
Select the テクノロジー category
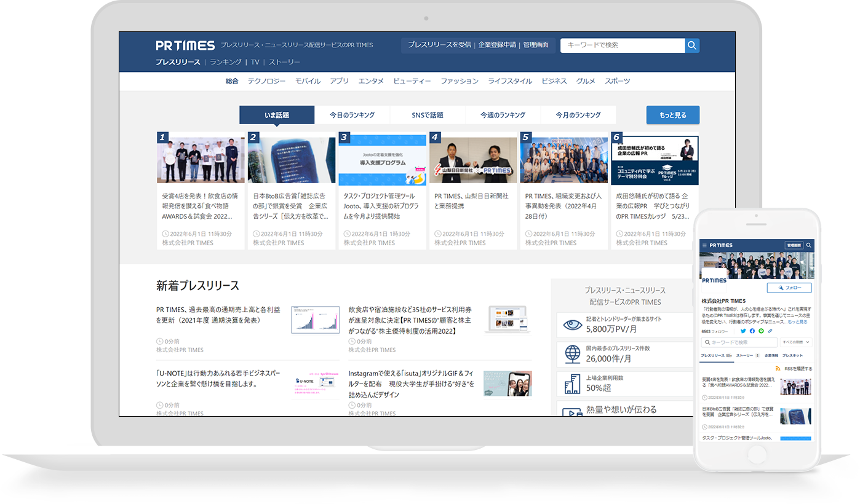(x=266, y=81)
